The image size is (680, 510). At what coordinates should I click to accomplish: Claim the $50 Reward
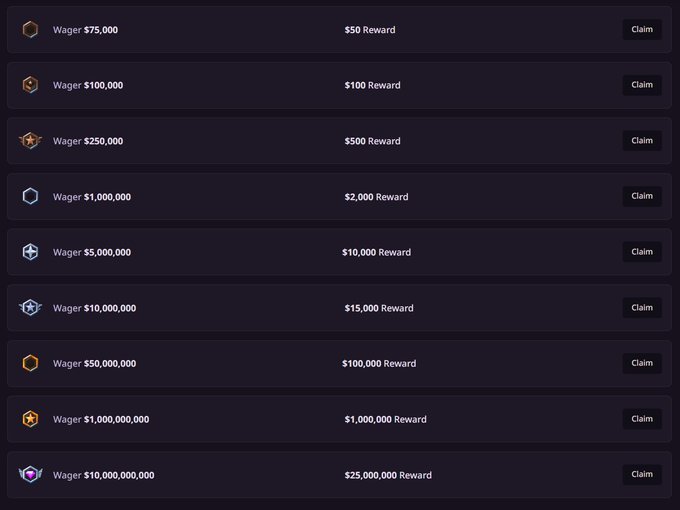pyautogui.click(x=642, y=29)
